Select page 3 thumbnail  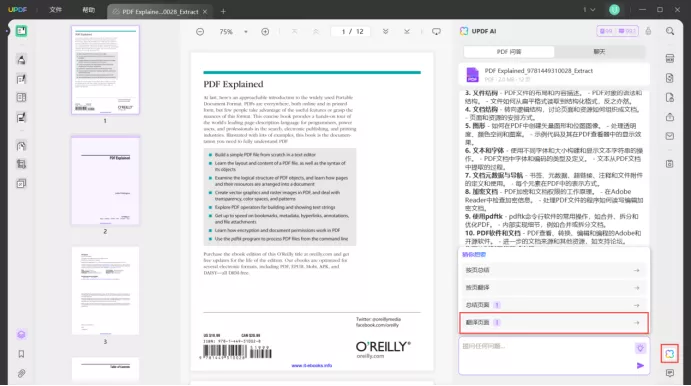pos(105,291)
